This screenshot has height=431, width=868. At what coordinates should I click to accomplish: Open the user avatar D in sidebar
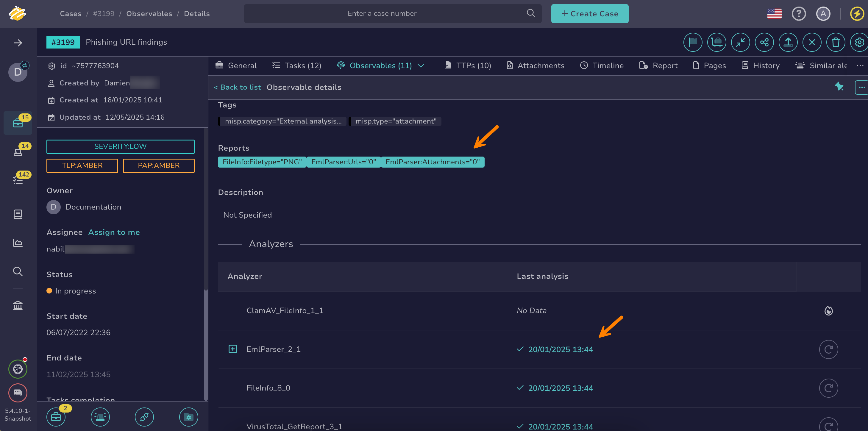click(x=18, y=72)
